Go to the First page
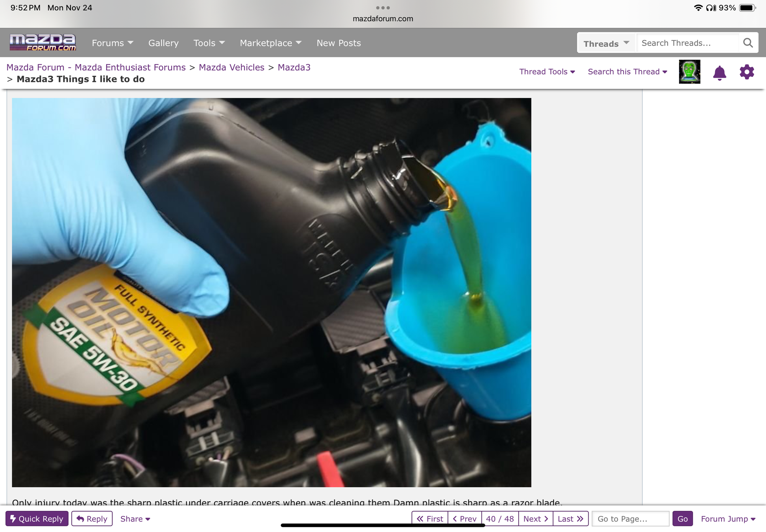 (x=430, y=519)
